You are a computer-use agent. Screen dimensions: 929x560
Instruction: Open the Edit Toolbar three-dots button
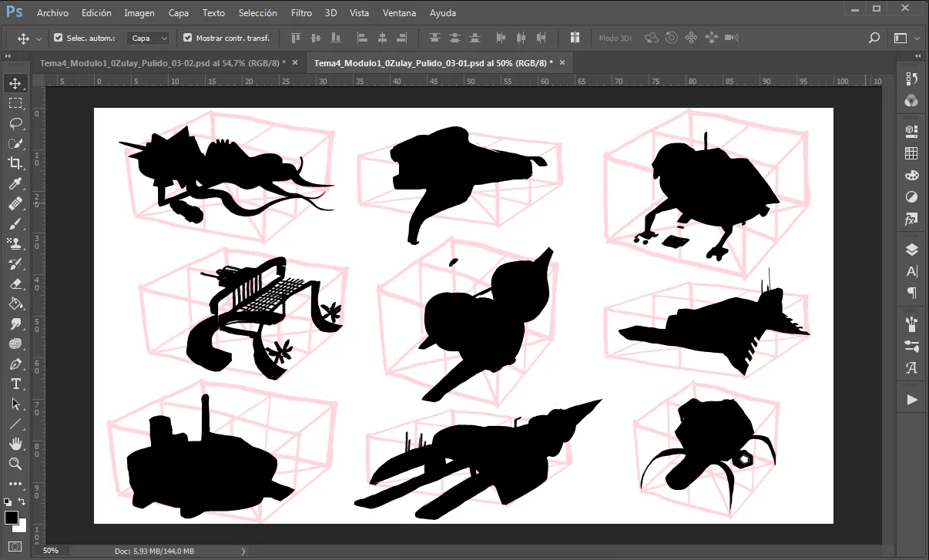(15, 483)
